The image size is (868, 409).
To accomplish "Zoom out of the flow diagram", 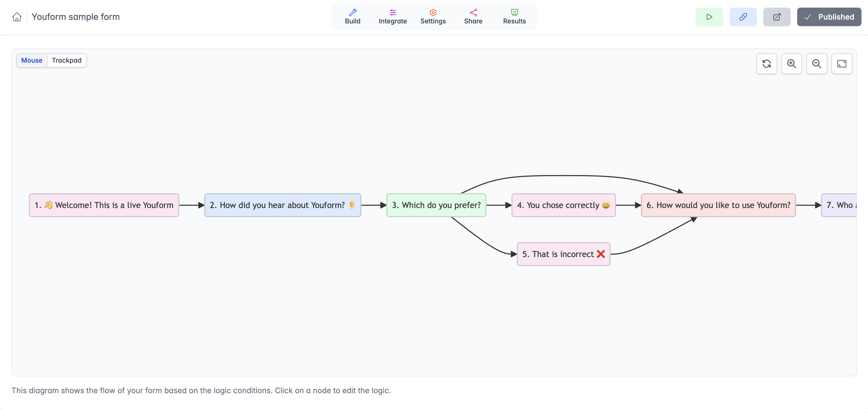I will (x=817, y=64).
